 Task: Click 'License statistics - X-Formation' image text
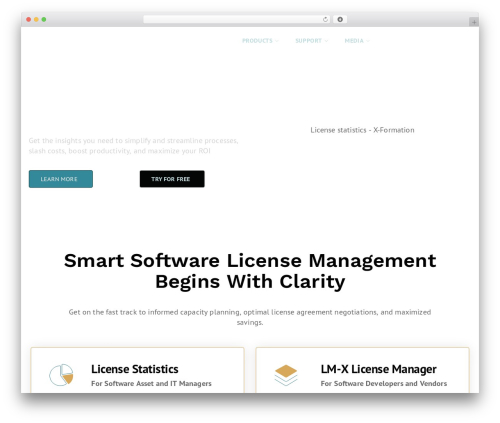(362, 130)
